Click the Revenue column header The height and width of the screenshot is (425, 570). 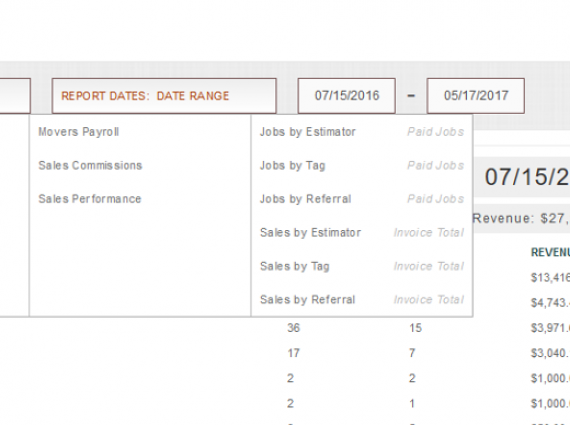pyautogui.click(x=550, y=252)
